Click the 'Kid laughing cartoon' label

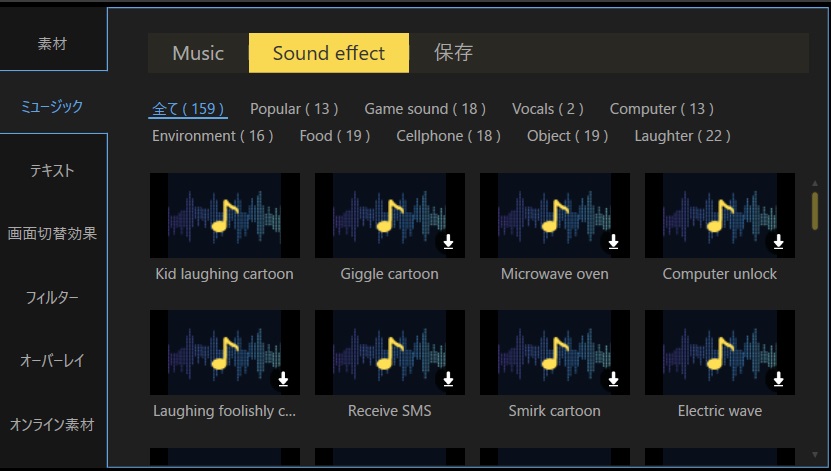(224, 274)
